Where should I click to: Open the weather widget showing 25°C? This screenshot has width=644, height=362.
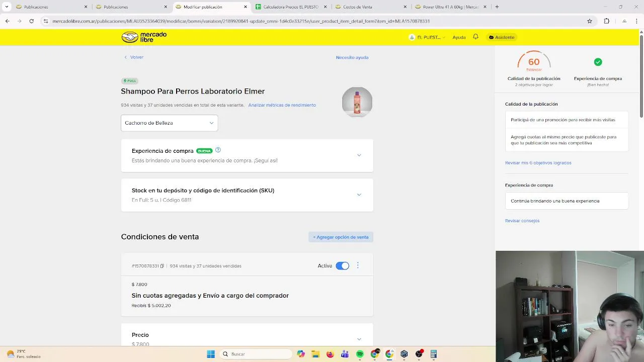coord(24,354)
